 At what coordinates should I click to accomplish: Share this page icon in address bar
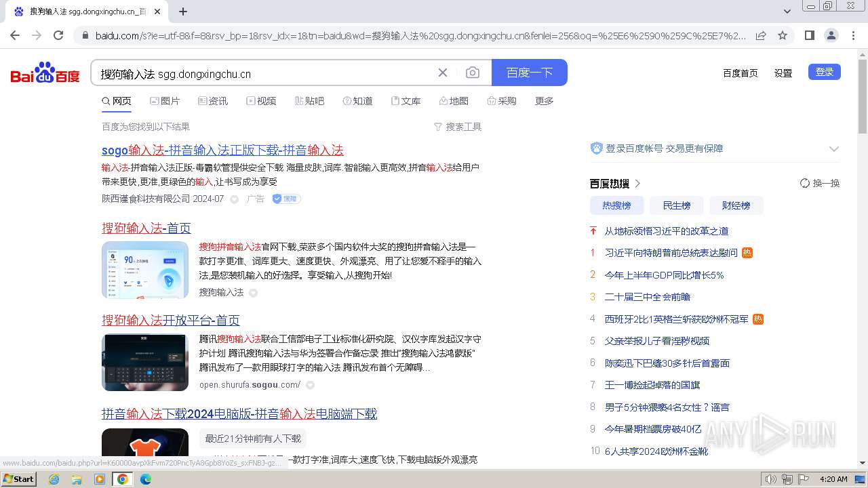pyautogui.click(x=761, y=35)
